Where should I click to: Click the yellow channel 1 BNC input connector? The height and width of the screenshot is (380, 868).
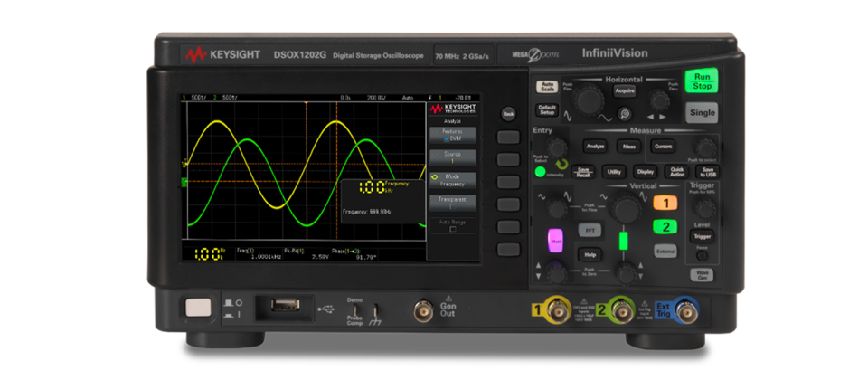pos(559,310)
